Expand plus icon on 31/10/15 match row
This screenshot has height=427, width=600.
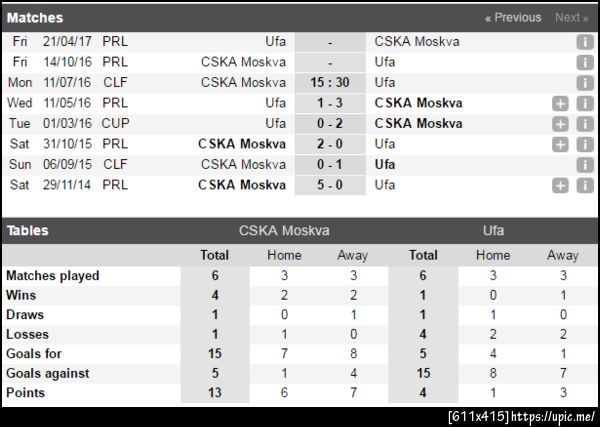point(561,144)
